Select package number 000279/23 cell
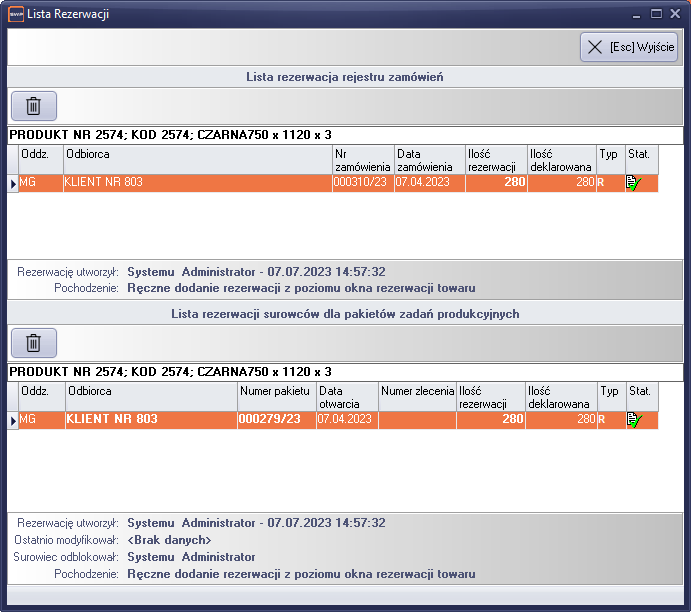The height and width of the screenshot is (612, 691). tap(275, 420)
